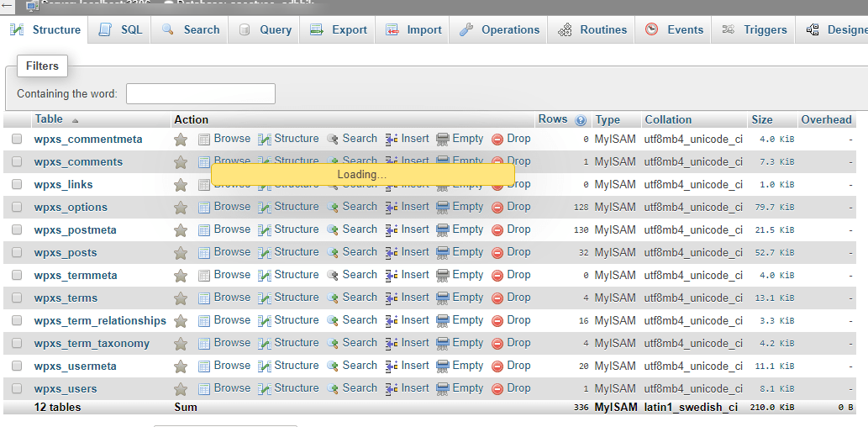The image size is (868, 427).
Task: Click the Filters legend label
Action: coord(42,66)
